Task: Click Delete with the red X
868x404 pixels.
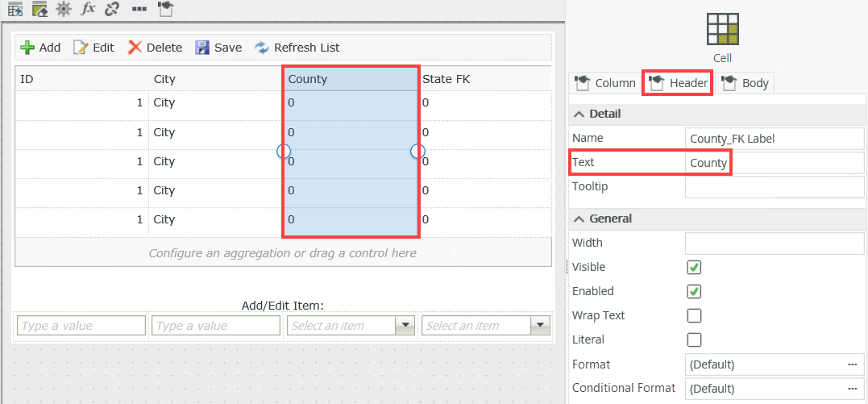Action: [x=156, y=48]
